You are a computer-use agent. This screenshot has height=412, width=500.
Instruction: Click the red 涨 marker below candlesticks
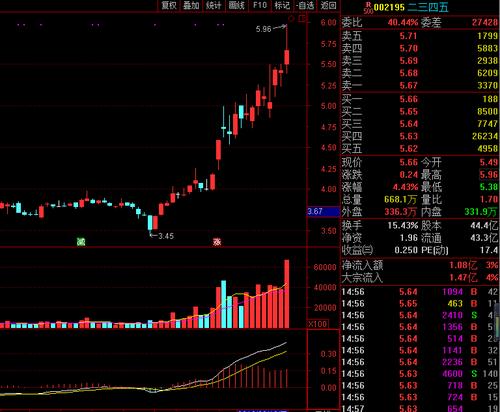[x=217, y=242]
